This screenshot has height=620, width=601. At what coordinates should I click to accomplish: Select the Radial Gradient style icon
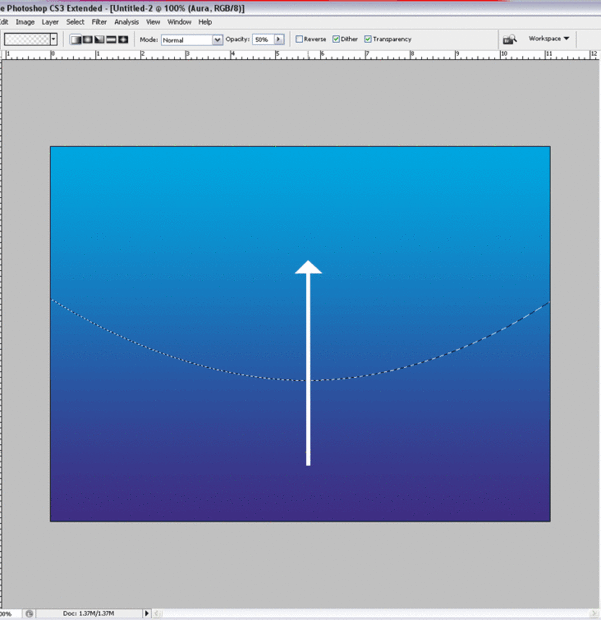tap(87, 40)
